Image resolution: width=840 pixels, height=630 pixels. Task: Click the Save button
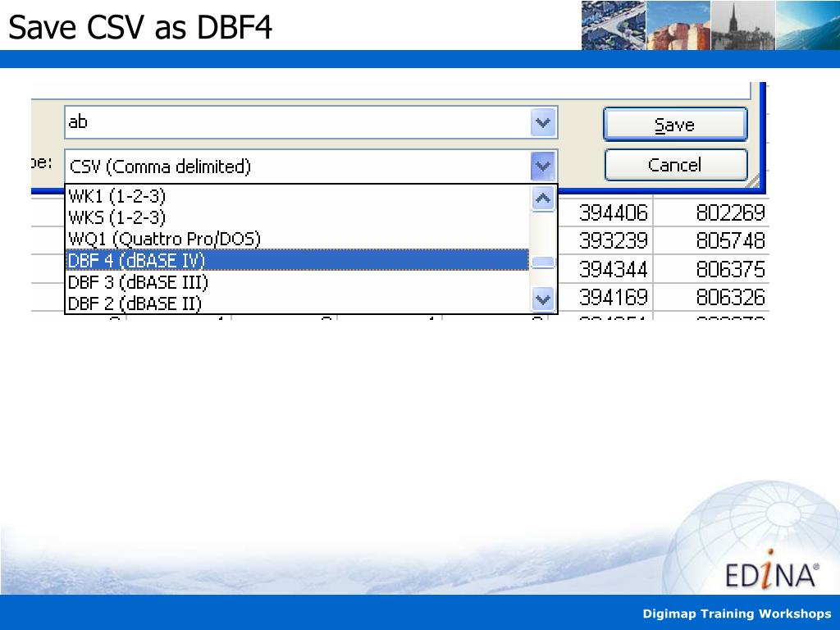click(675, 125)
